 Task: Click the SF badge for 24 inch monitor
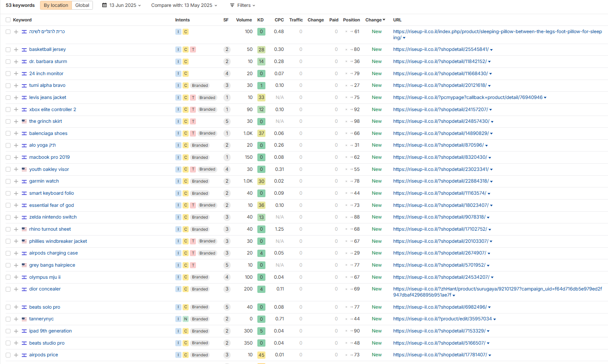click(x=227, y=74)
